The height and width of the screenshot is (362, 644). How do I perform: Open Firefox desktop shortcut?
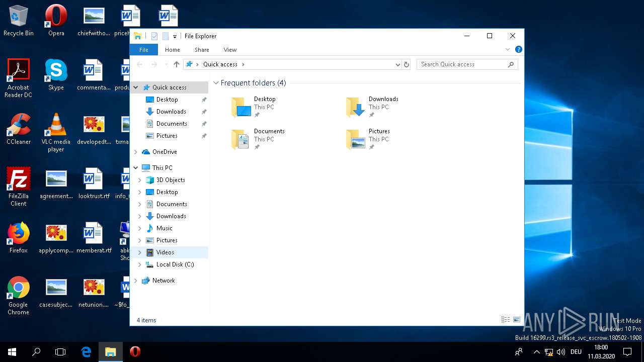click(x=19, y=238)
